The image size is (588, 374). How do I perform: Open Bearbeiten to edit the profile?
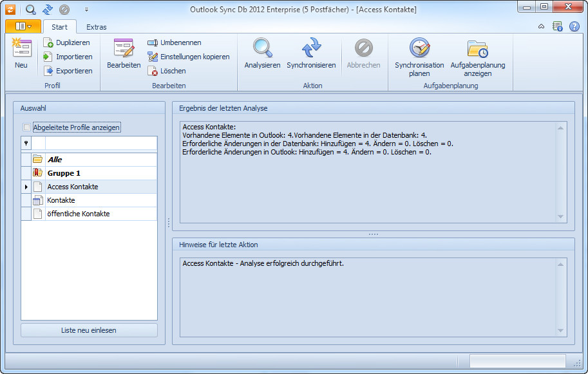point(124,53)
